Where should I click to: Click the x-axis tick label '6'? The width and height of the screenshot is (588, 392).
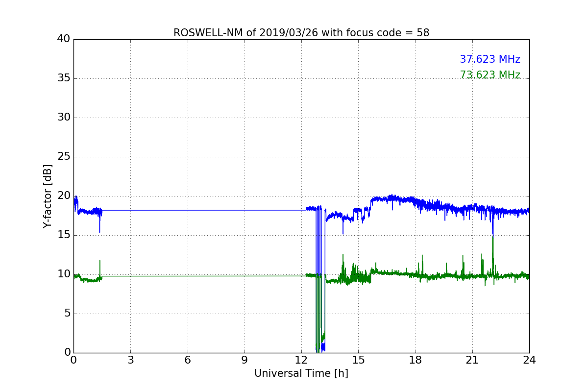[x=187, y=360]
